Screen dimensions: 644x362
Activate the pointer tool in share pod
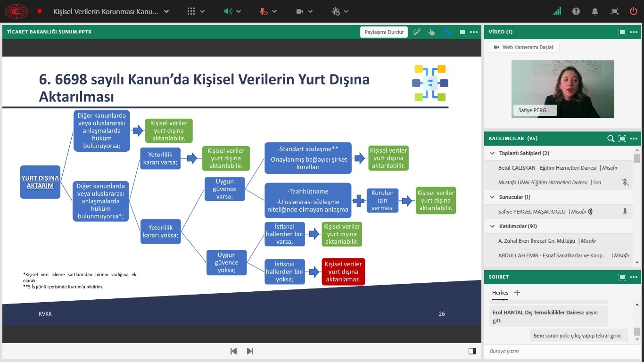pos(431,32)
